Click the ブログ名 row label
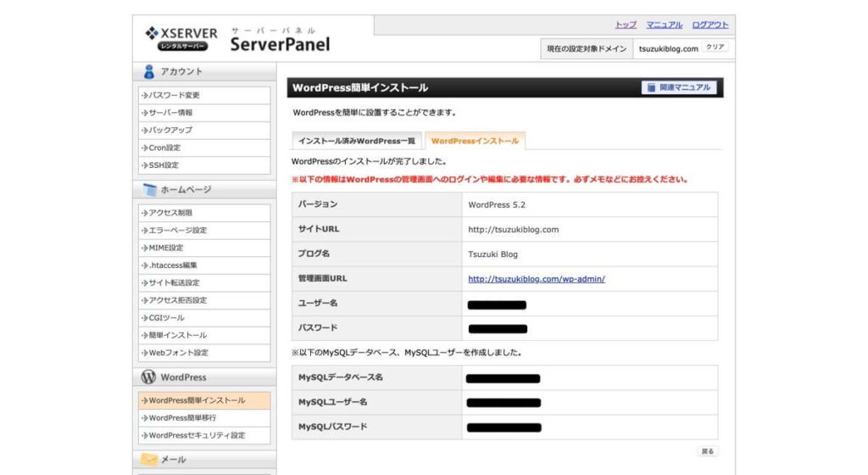 314,254
